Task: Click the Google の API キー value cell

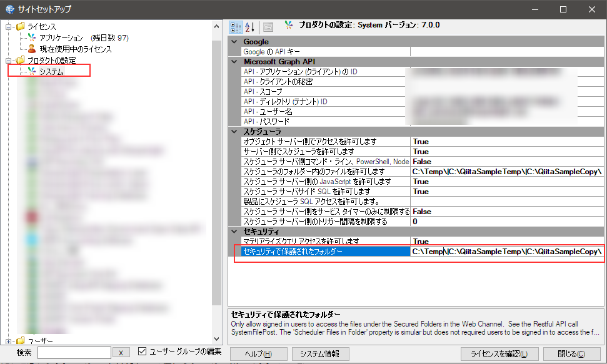Action: [x=507, y=51]
